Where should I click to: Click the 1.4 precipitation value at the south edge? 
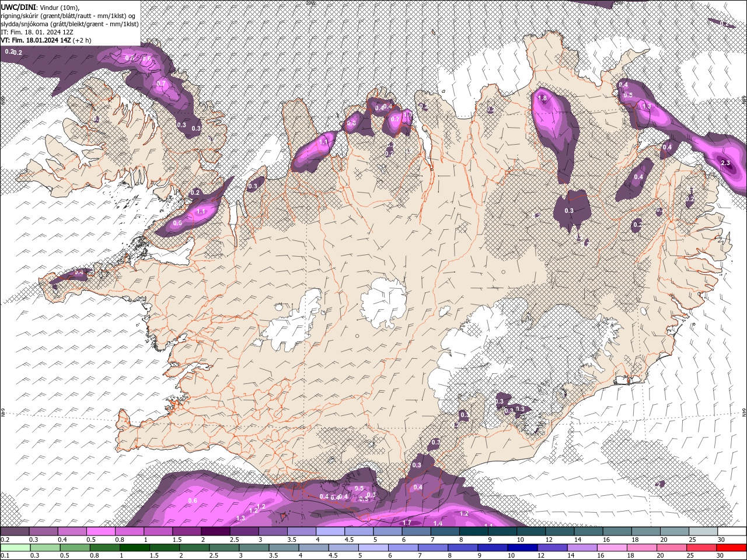pyautogui.click(x=438, y=524)
